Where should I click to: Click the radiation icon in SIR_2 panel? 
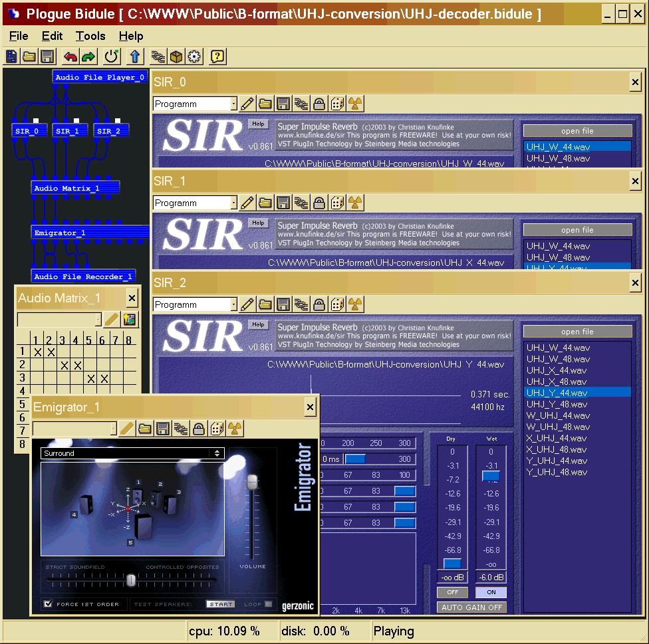355,304
